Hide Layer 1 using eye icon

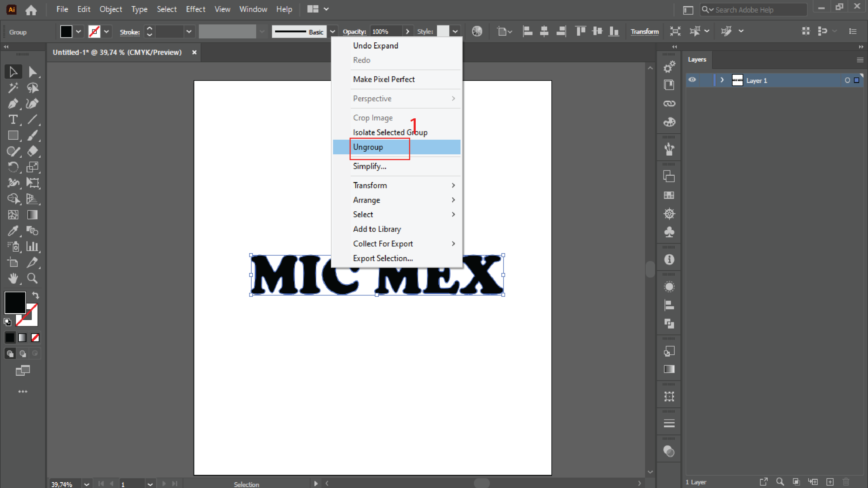click(x=692, y=80)
